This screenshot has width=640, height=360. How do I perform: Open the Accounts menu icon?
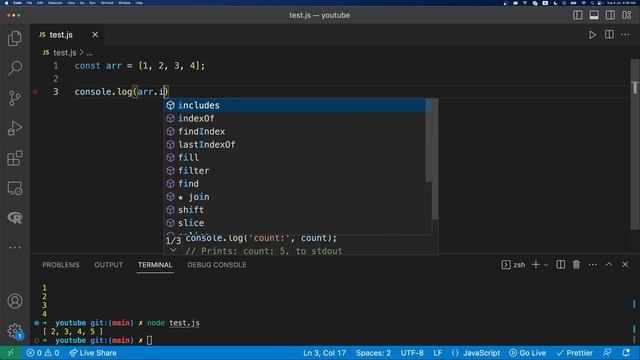click(x=15, y=301)
